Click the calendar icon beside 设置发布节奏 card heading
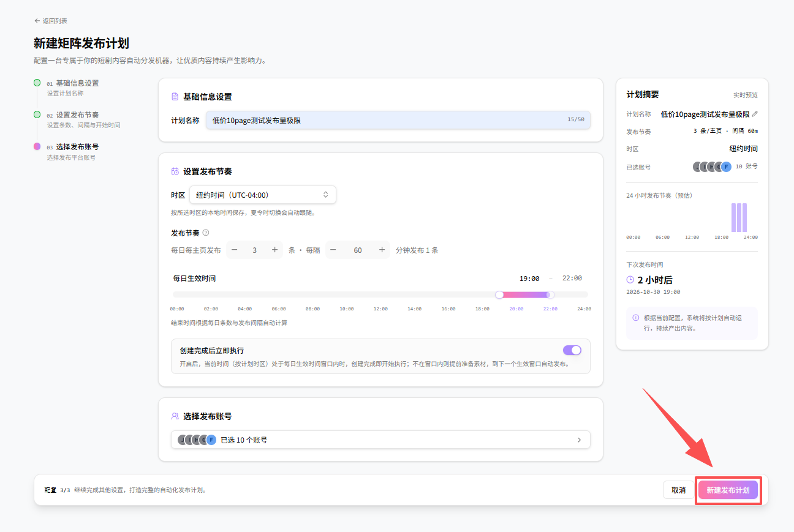Viewport: 794px width, 532px height. pyautogui.click(x=175, y=171)
